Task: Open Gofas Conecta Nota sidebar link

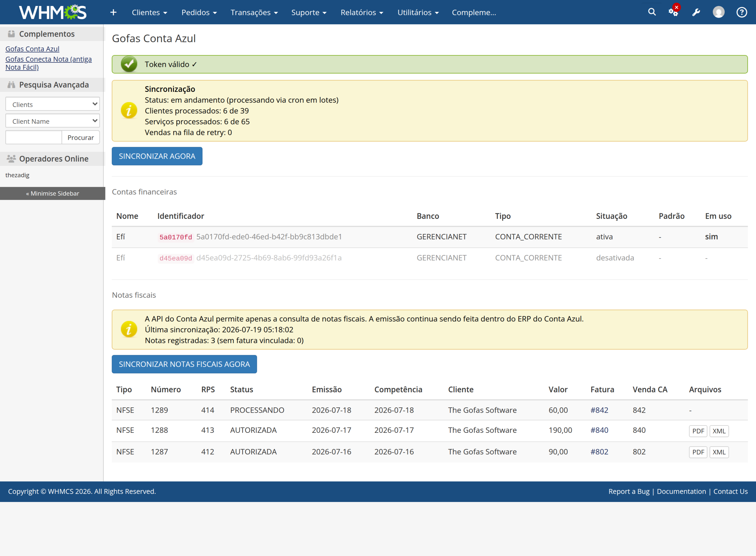Action: pos(48,63)
